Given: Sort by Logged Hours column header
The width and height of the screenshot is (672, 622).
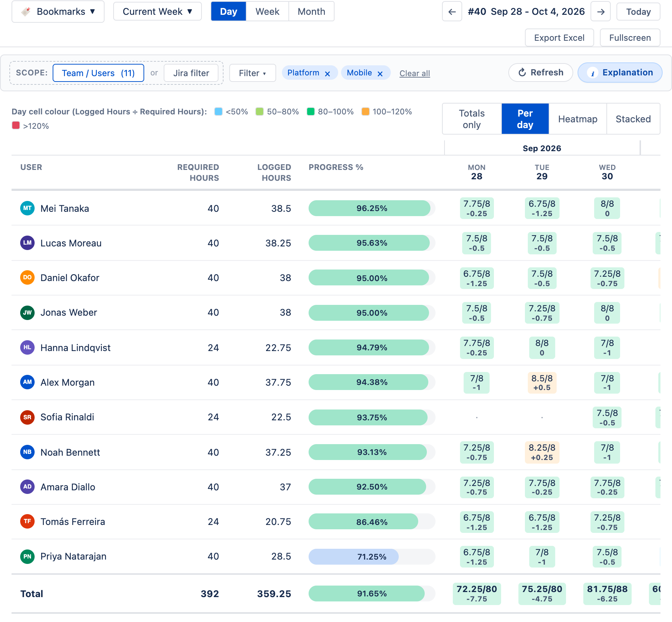Looking at the screenshot, I should pos(274,172).
